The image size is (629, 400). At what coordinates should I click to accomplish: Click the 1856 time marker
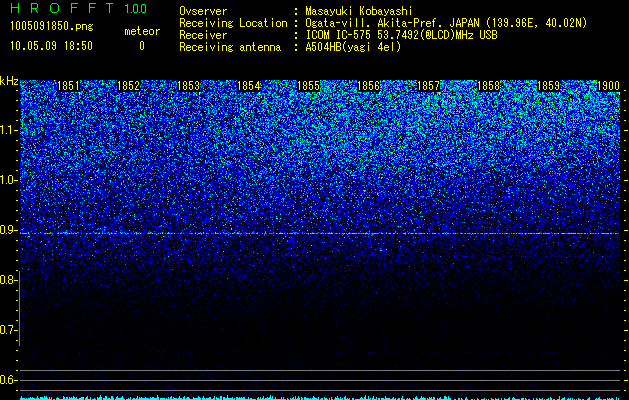coord(368,86)
